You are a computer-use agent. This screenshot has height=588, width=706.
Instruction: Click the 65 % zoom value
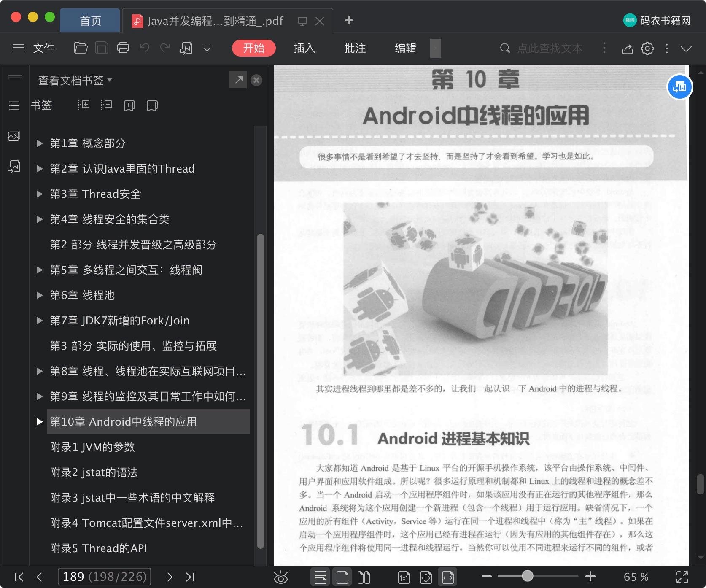point(636,577)
